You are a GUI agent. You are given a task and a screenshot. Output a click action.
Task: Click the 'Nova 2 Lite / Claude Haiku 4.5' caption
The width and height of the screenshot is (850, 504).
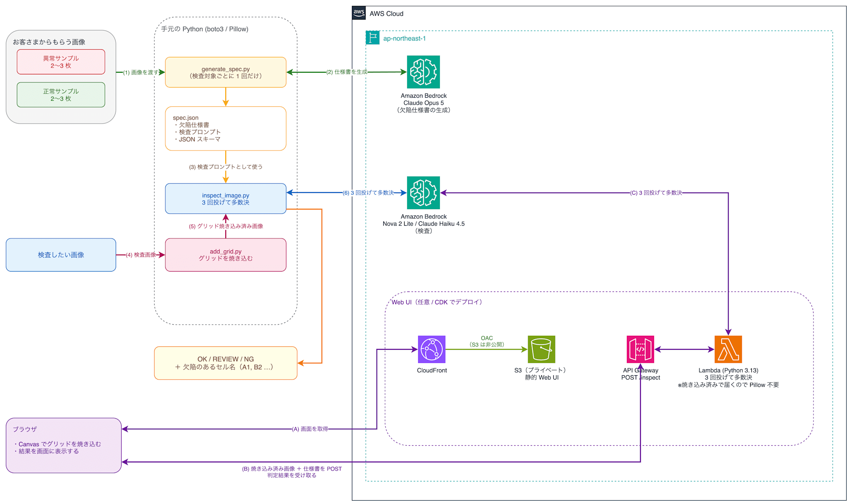(423, 224)
